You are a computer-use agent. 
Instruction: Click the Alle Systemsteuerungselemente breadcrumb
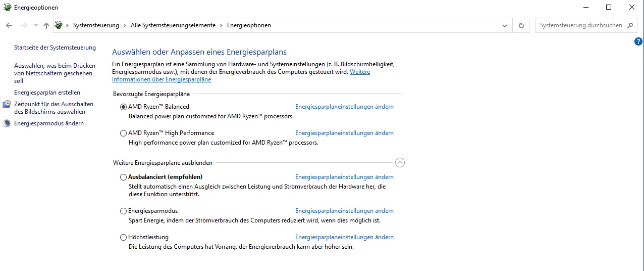tap(173, 25)
